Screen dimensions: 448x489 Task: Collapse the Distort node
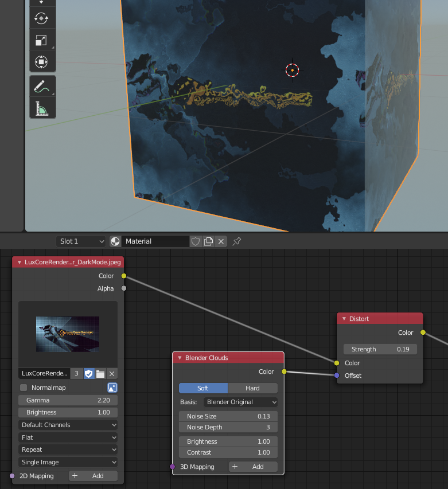point(344,319)
